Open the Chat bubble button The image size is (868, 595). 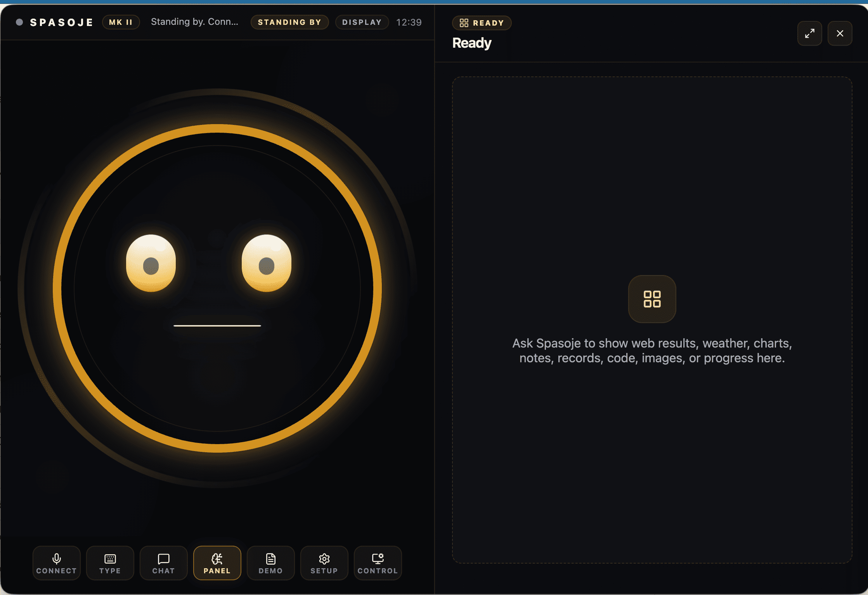point(163,563)
